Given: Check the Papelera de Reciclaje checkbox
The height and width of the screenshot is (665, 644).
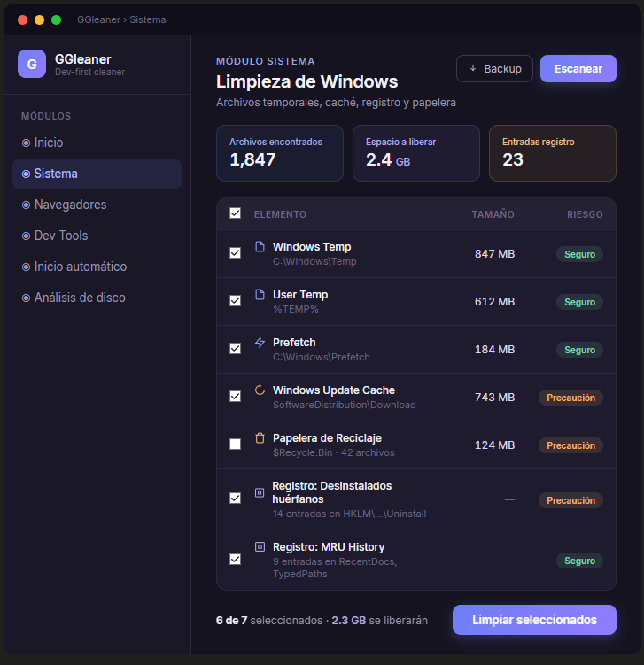Looking at the screenshot, I should pyautogui.click(x=235, y=445).
